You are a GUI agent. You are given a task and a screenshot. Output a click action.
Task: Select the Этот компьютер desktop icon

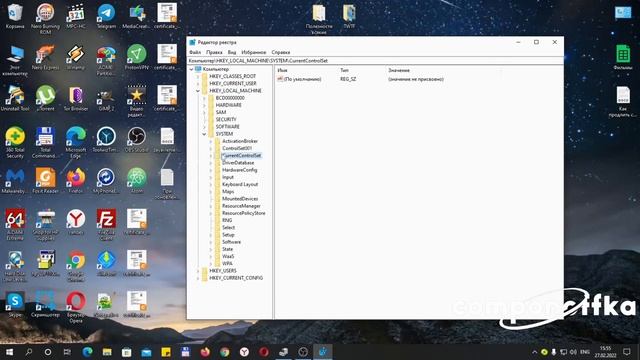click(x=15, y=60)
